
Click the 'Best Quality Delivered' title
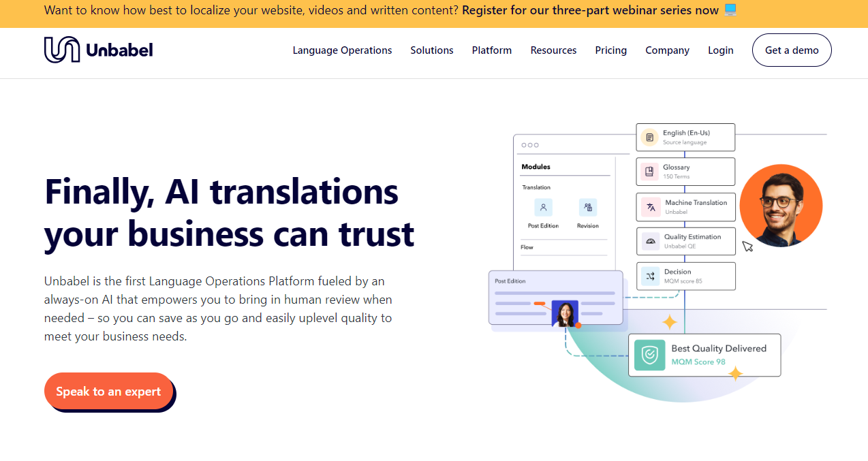(x=719, y=349)
